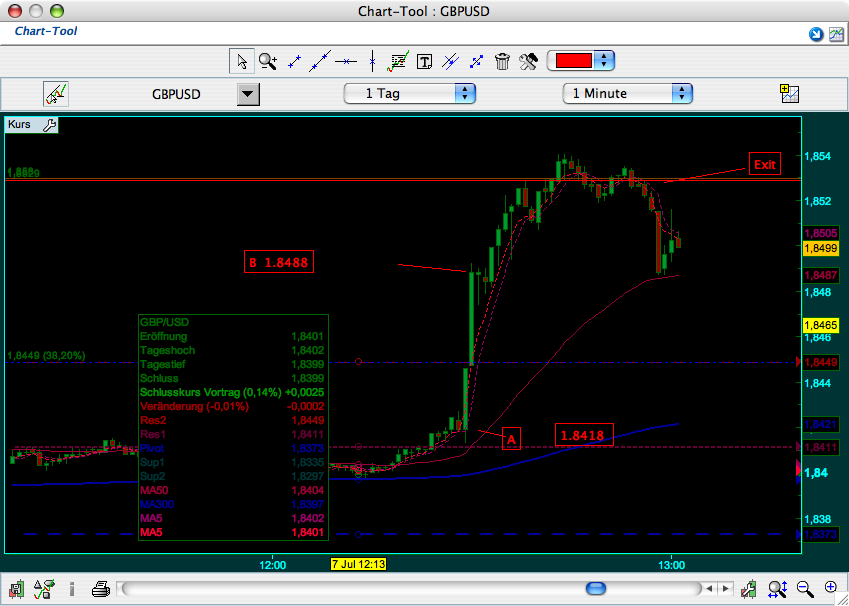
Task: Click the Res2 row in info box
Action: 232,420
